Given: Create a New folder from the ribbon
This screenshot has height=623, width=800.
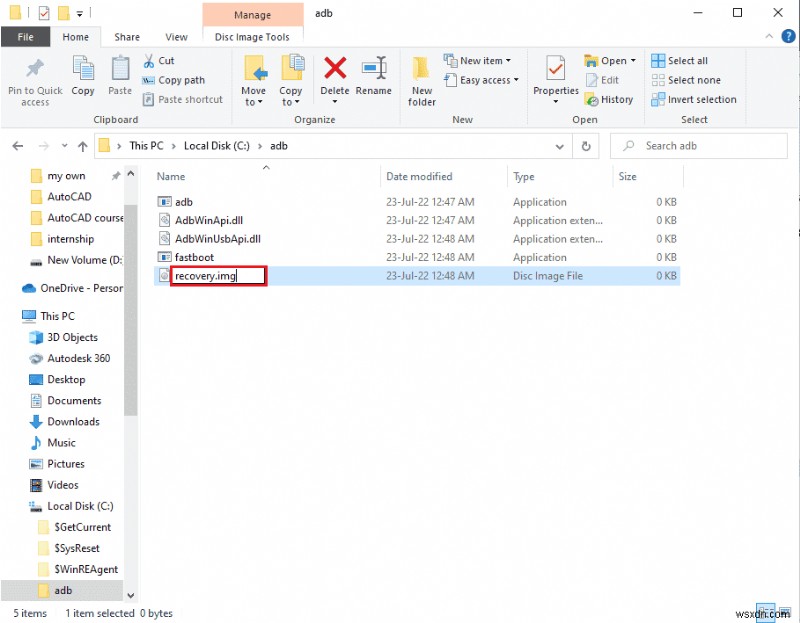Looking at the screenshot, I should (x=421, y=80).
